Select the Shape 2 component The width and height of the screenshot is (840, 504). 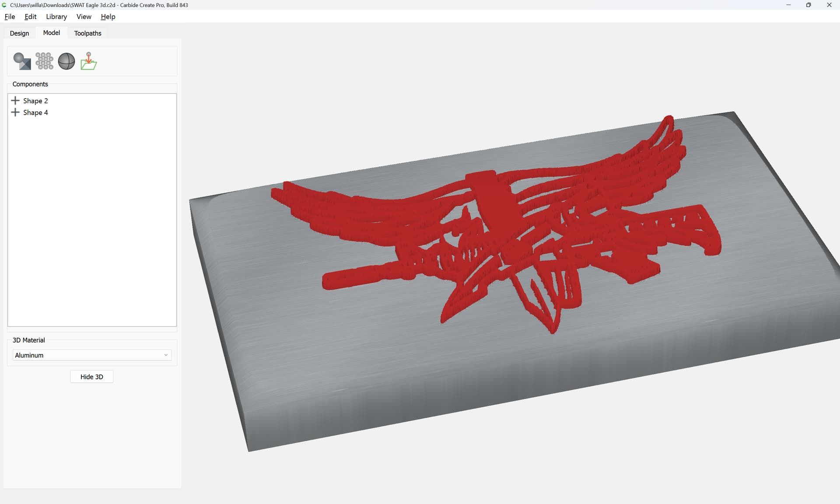pos(35,101)
